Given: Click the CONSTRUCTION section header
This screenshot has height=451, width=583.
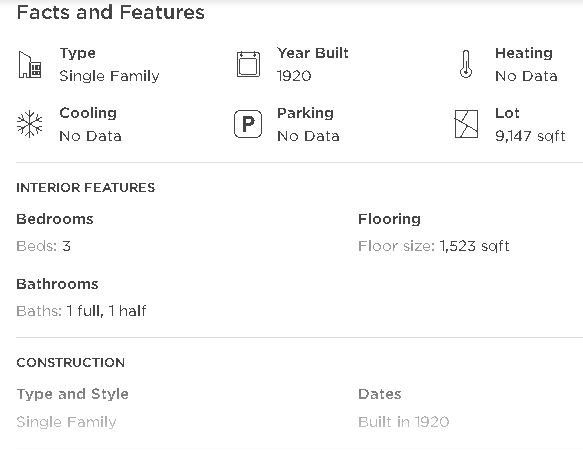Looking at the screenshot, I should pos(71,363).
